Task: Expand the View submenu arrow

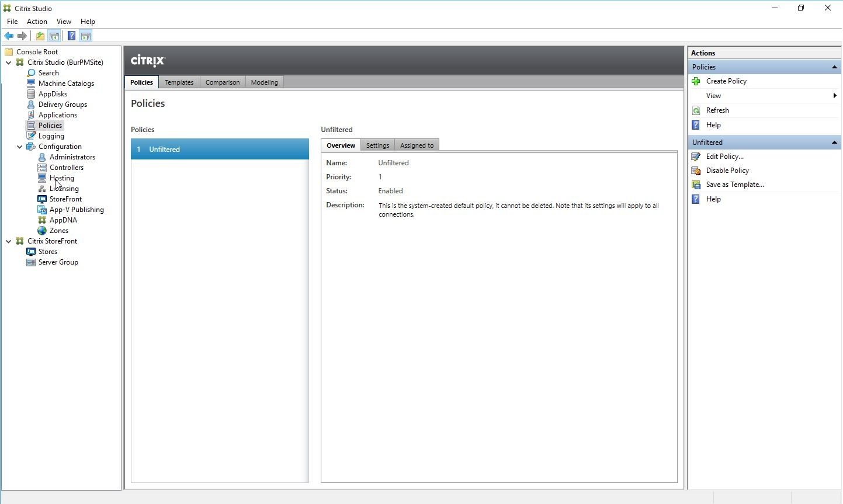Action: 835,96
